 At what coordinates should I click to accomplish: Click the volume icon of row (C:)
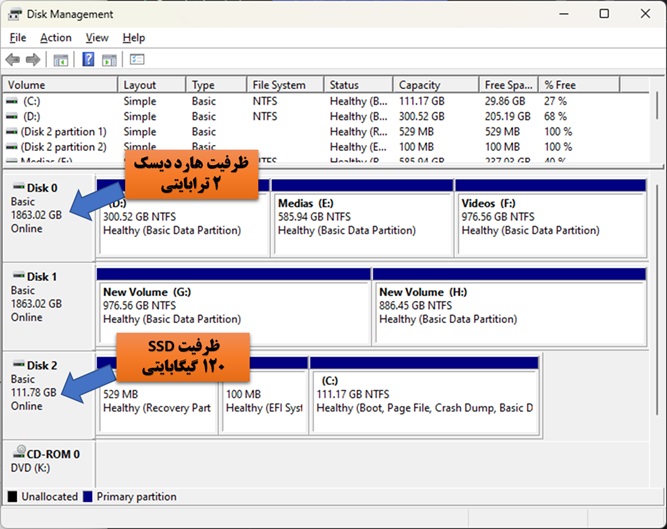[x=12, y=101]
